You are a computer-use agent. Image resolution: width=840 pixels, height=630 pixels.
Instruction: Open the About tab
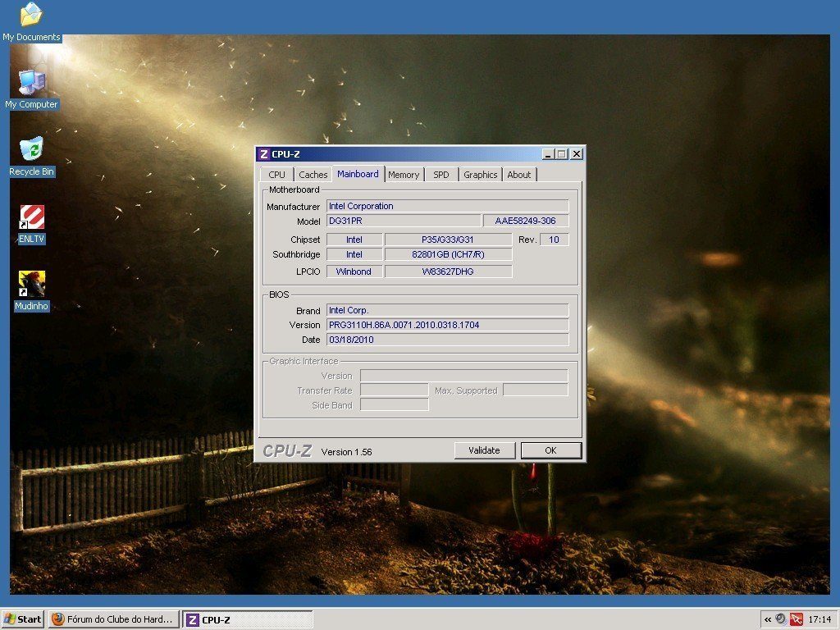518,175
